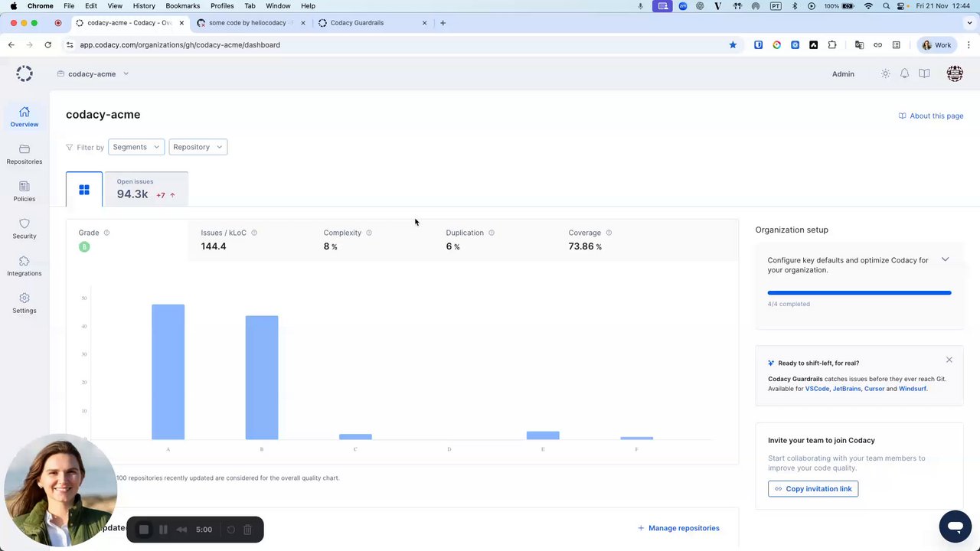Go to Policies in the sidebar
Image resolution: width=980 pixels, height=551 pixels.
point(24,192)
